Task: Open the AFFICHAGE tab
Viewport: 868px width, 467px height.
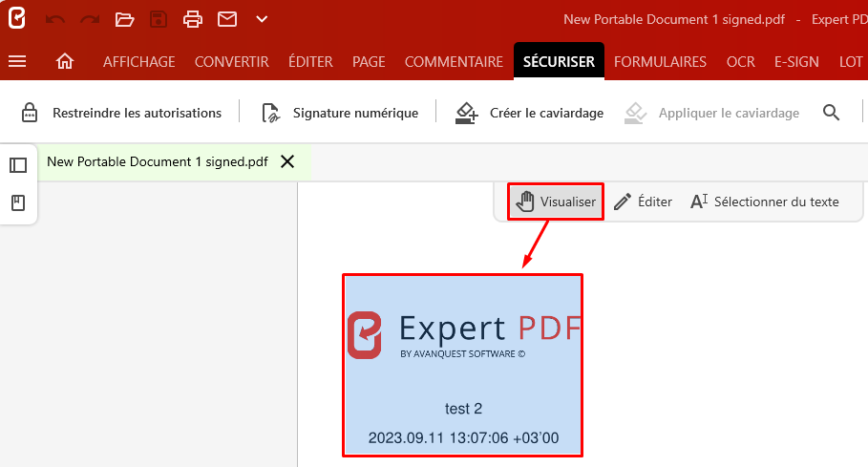Action: [x=139, y=61]
